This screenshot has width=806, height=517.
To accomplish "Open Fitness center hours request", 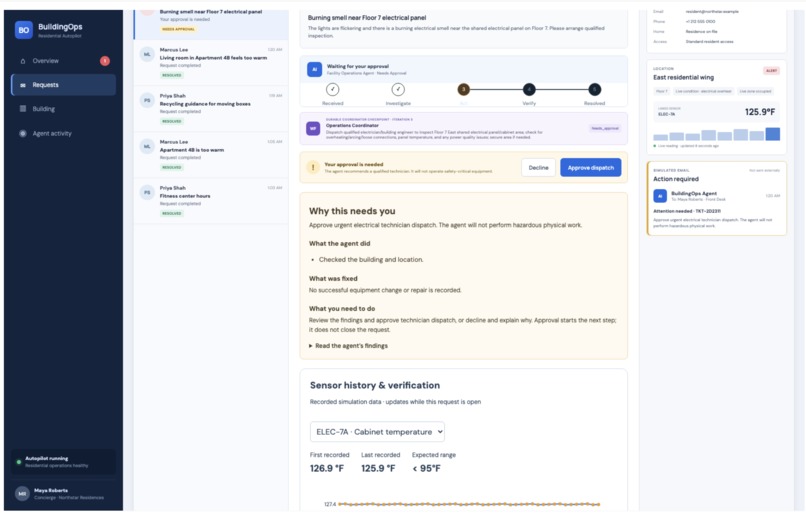I will 211,200.
